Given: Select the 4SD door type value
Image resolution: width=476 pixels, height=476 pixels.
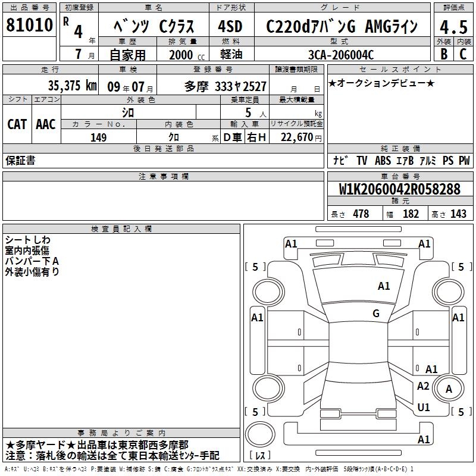Looking at the screenshot, I should click(x=230, y=26).
